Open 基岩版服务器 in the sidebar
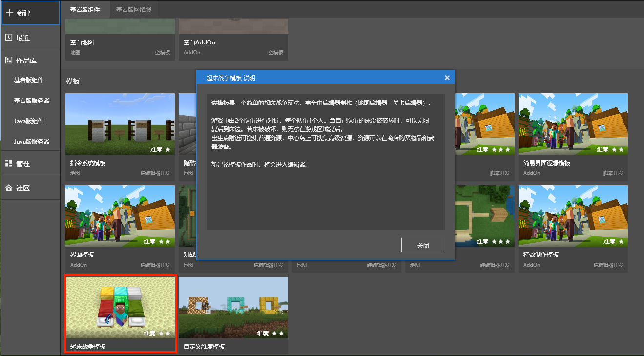 click(32, 101)
